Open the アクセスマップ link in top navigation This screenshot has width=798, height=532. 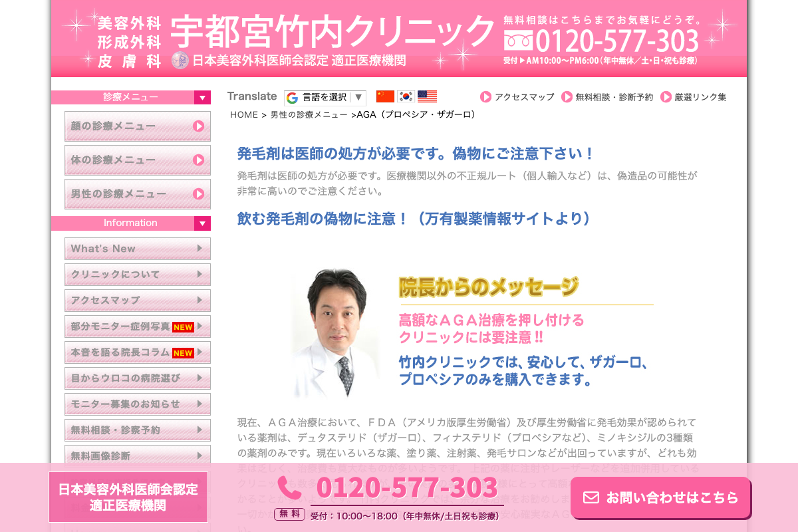pyautogui.click(x=524, y=97)
